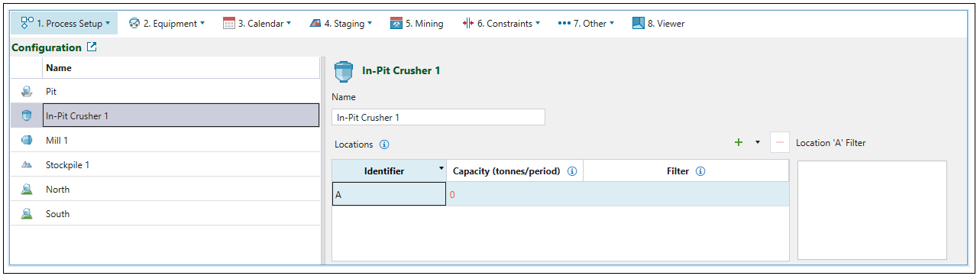Open the 6. Constraints menu

tap(501, 23)
